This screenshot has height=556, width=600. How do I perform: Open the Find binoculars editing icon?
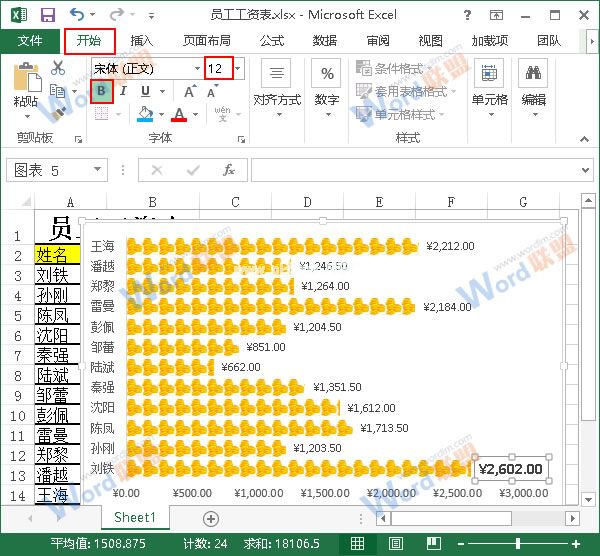[533, 75]
